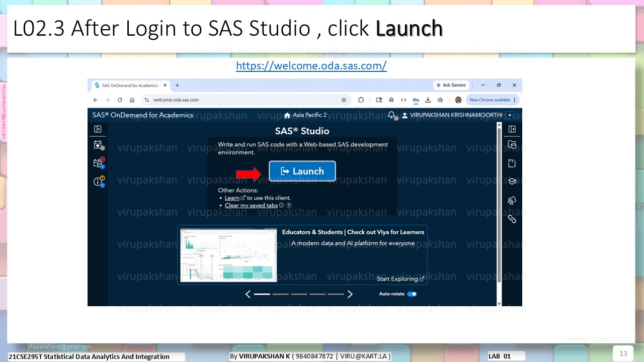Click the browser back arrow
The height and width of the screenshot is (362, 644).
point(96,100)
